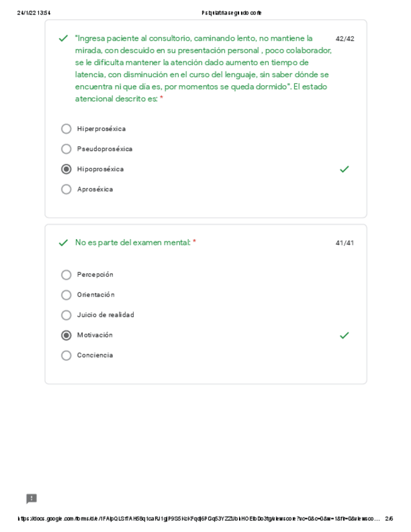The width and height of the screenshot is (411, 532).
Task: Pick the Aproséxica answer
Action: (67, 189)
